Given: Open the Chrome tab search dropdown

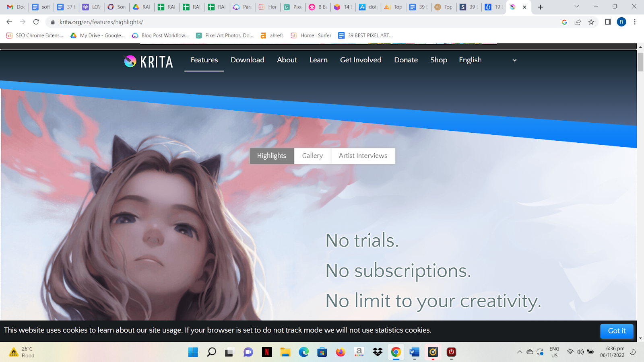Looking at the screenshot, I should click(577, 6).
